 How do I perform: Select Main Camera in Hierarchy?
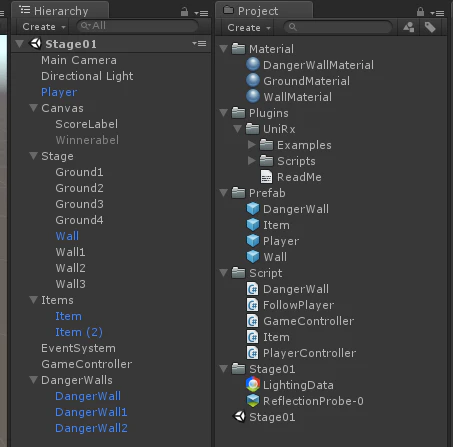click(79, 60)
